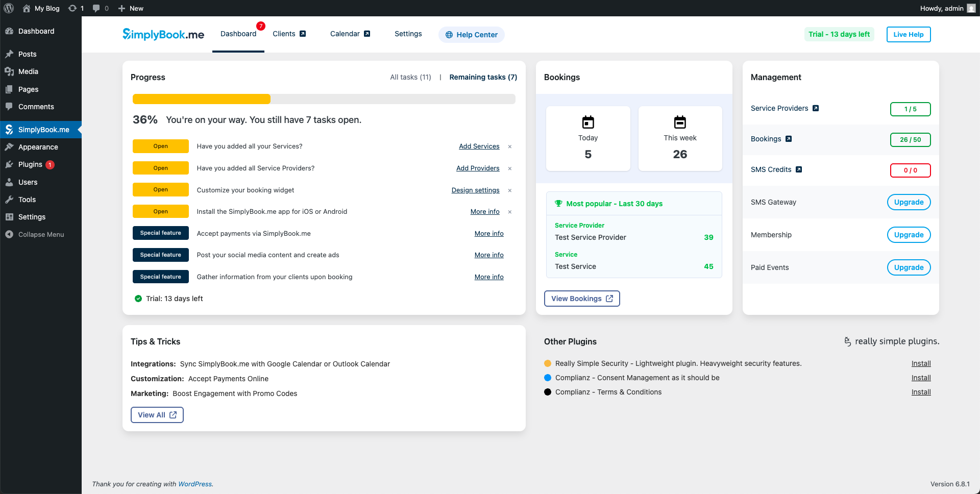
Task: Click the 26 / 50 bookings counter
Action: (x=911, y=140)
